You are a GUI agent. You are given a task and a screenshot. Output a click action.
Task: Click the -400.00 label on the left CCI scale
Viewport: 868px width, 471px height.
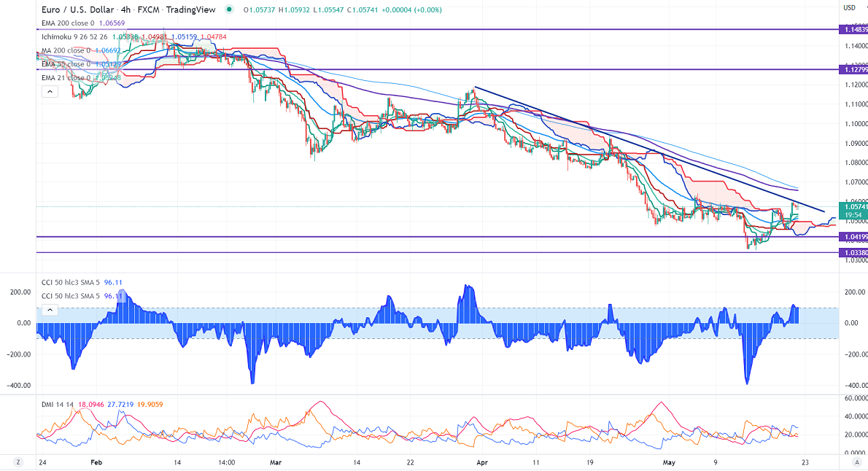pos(20,386)
